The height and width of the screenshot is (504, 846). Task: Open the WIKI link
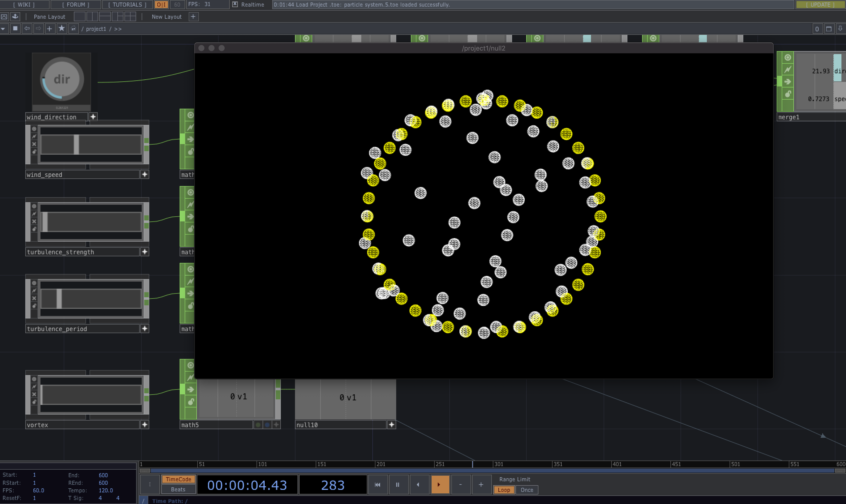coord(24,4)
